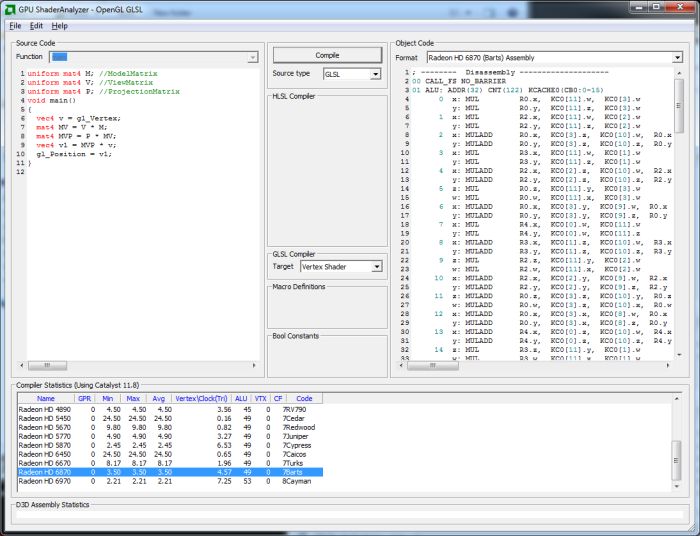This screenshot has width=700, height=536.
Task: Sort statistics by GPR column header
Action: coord(84,399)
